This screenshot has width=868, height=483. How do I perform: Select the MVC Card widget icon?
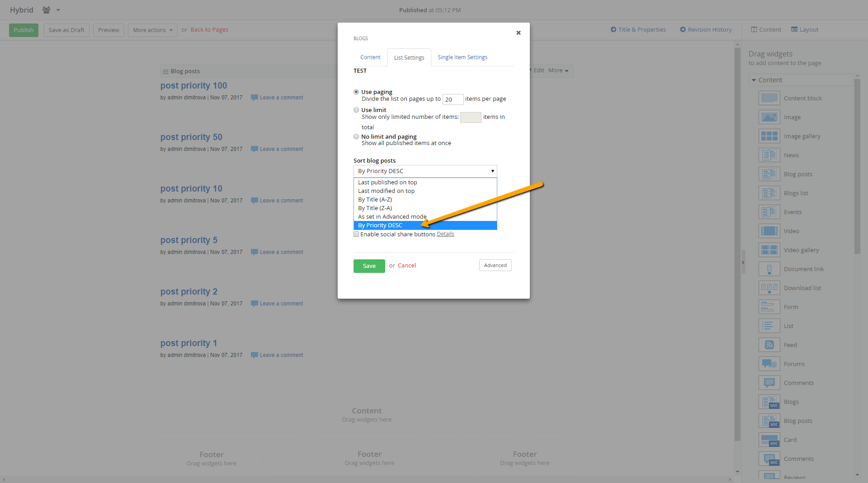tap(769, 440)
